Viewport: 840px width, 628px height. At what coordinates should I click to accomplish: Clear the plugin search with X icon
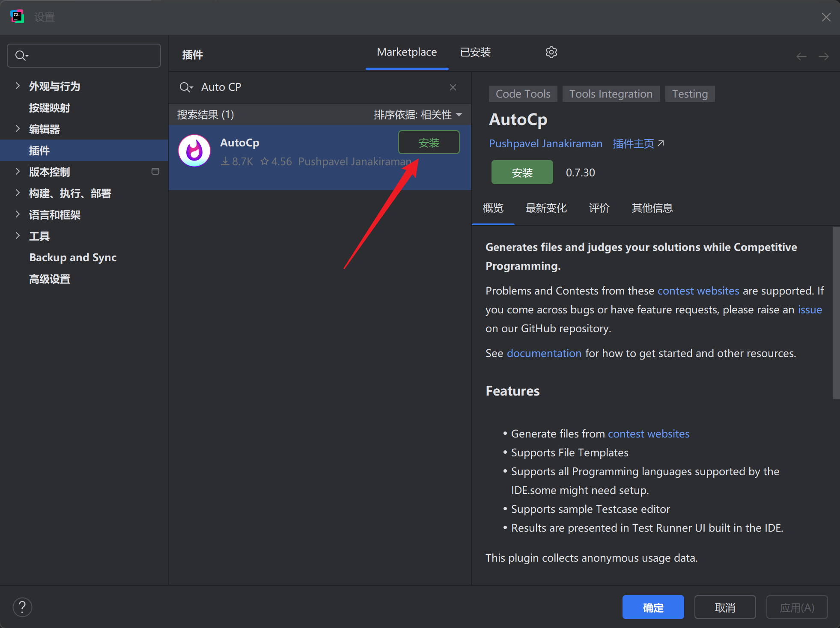pyautogui.click(x=453, y=87)
